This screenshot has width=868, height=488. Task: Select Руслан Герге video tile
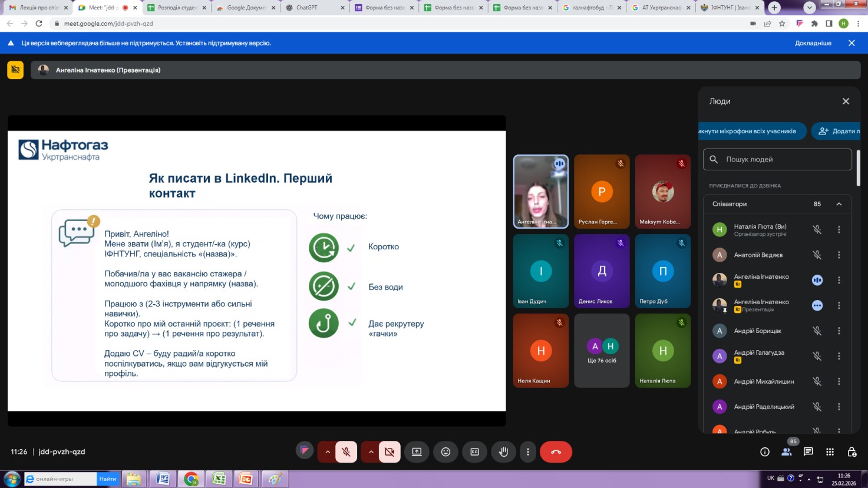click(x=602, y=192)
